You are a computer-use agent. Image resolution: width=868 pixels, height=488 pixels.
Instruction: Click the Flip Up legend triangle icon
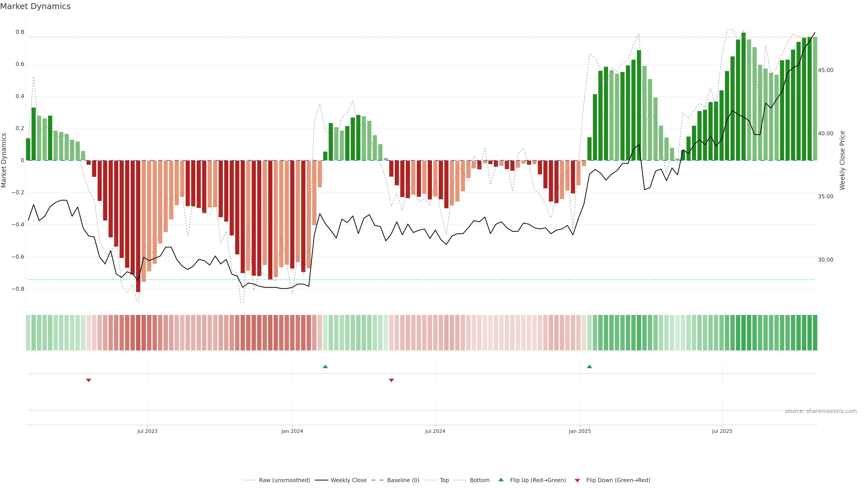(501, 480)
